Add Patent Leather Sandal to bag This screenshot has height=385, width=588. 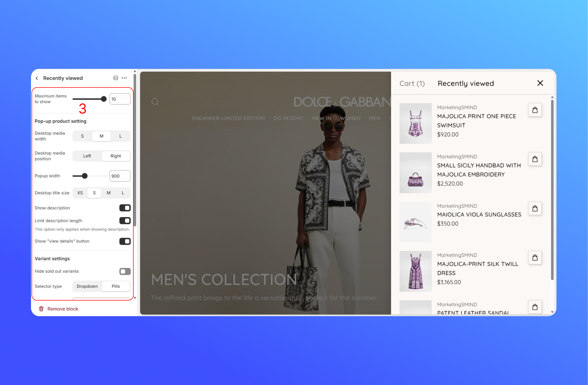coord(535,307)
